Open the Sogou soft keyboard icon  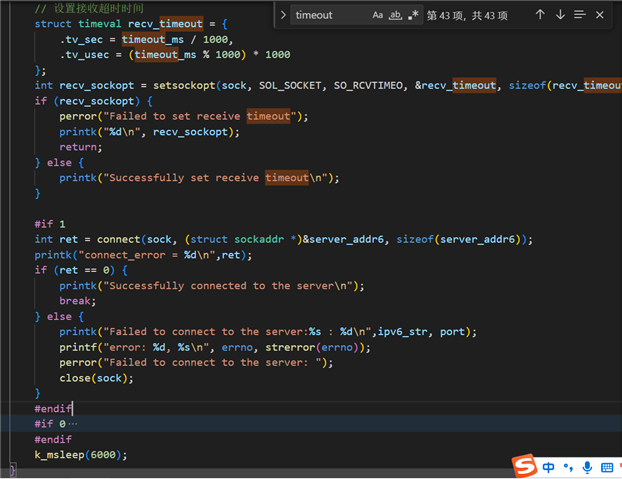point(606,467)
